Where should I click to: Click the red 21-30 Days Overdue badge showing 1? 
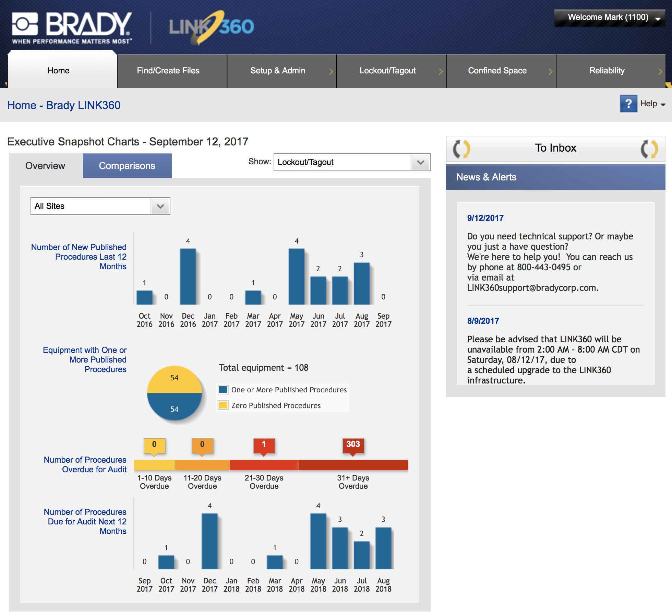click(264, 447)
